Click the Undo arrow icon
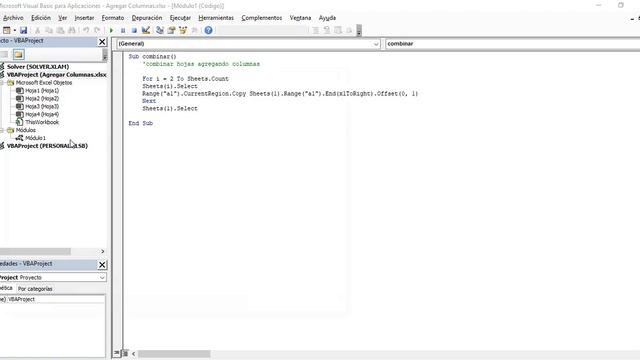640x360 pixels. point(86,30)
